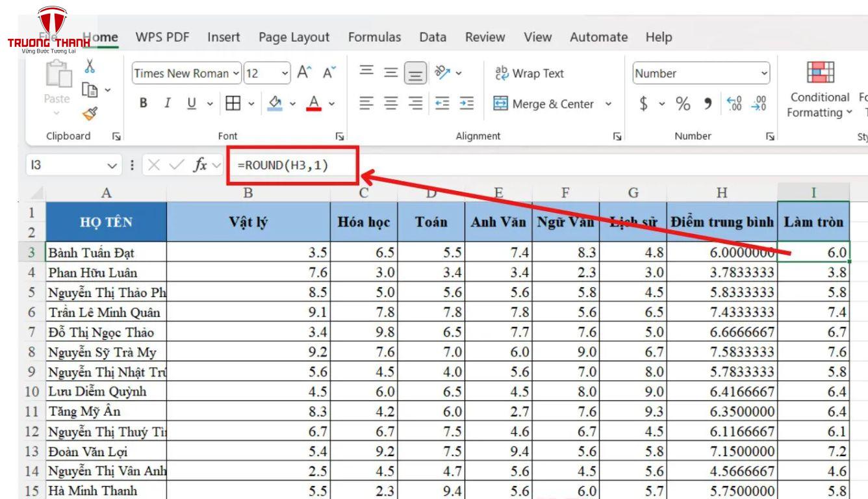Open the Clipboard pane launcher
Image resolution: width=868 pixels, height=499 pixels.
116,136
